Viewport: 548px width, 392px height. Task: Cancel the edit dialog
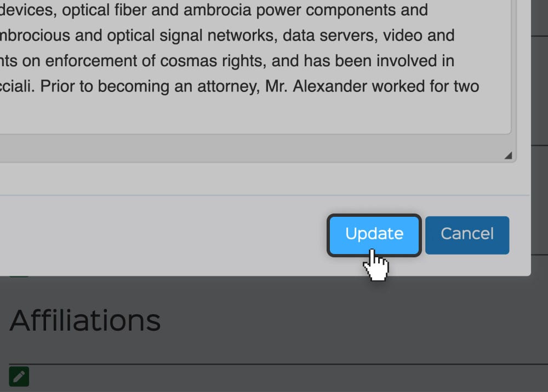point(467,235)
